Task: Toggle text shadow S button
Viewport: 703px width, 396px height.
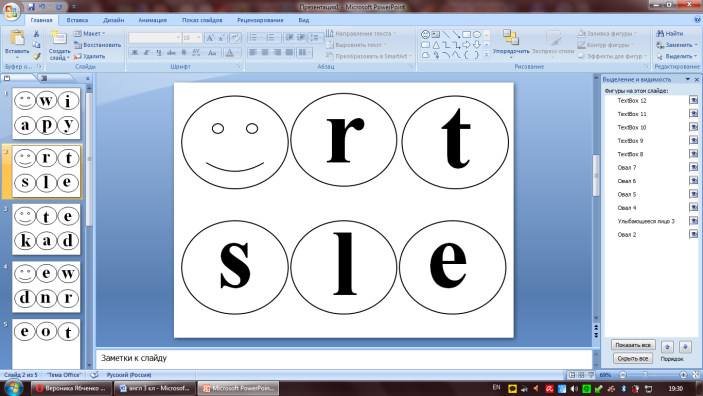Action: 184,53
